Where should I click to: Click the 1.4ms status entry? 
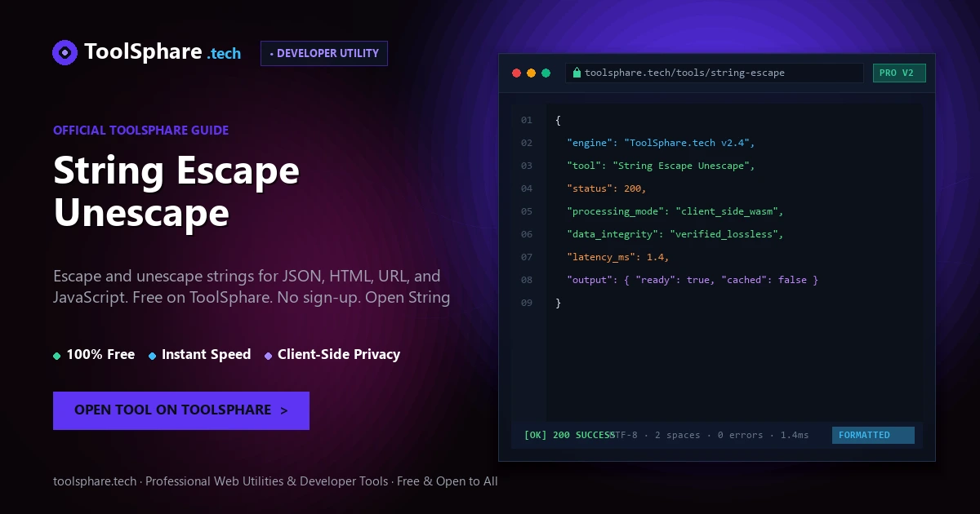click(795, 435)
